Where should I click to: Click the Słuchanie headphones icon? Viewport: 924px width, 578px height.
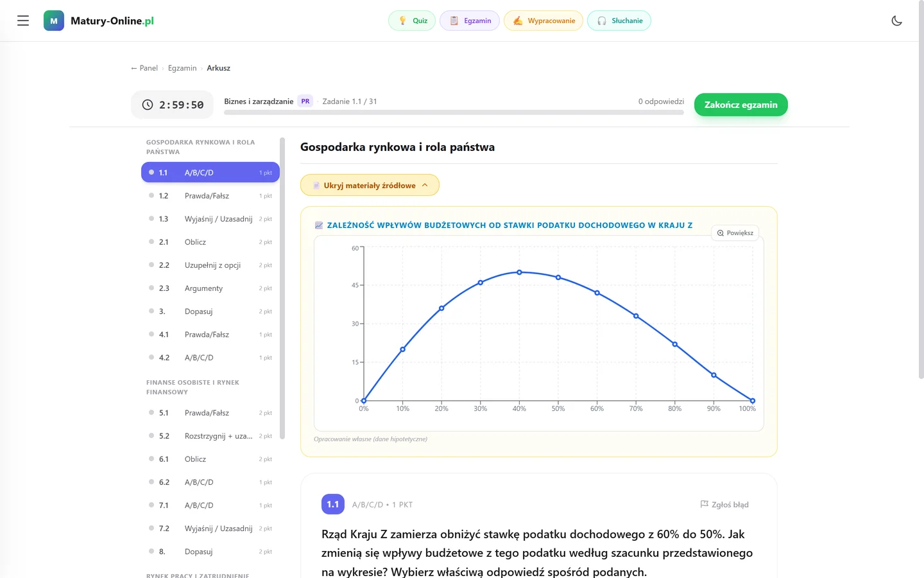[x=601, y=21]
